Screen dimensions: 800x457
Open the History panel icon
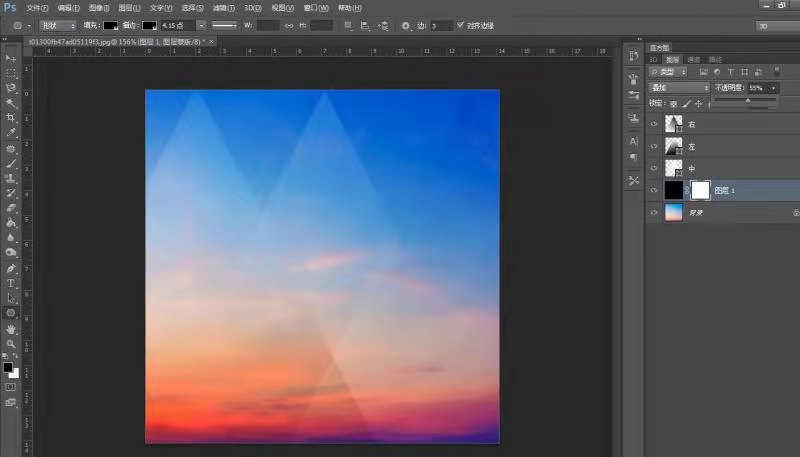pyautogui.click(x=634, y=56)
